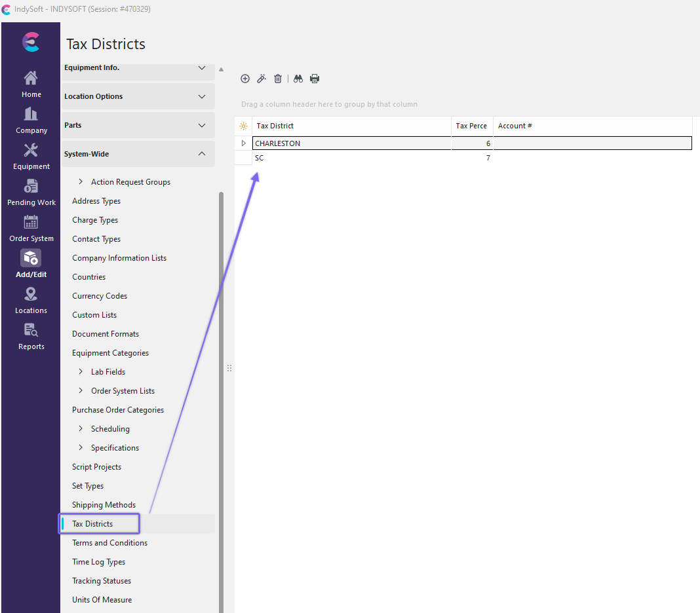
Task: Open Reports in the sidebar
Action: pyautogui.click(x=31, y=337)
